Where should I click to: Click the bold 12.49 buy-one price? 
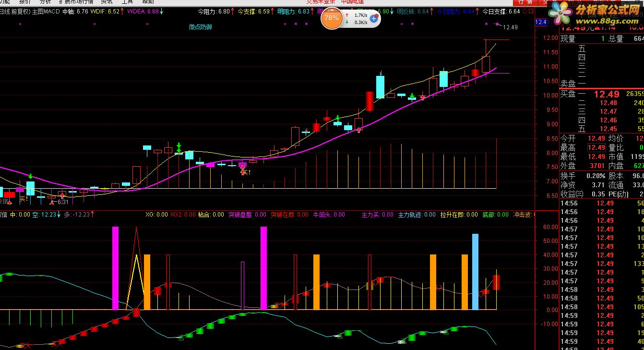click(607, 94)
